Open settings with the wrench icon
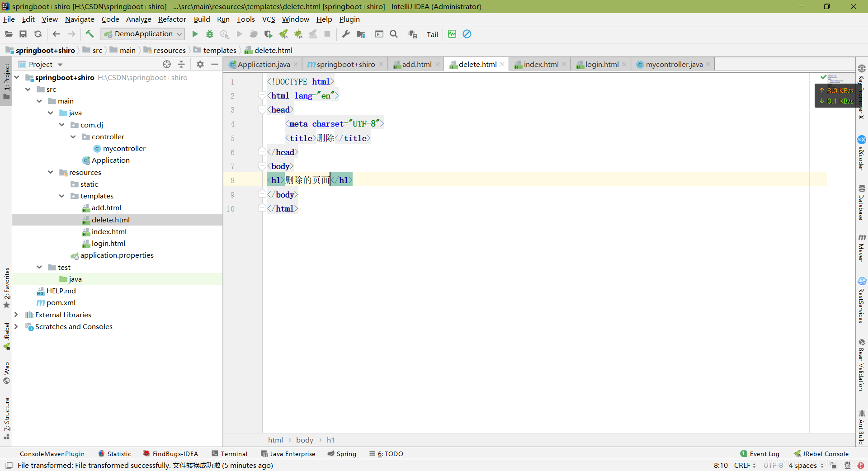The image size is (868, 471). [346, 34]
